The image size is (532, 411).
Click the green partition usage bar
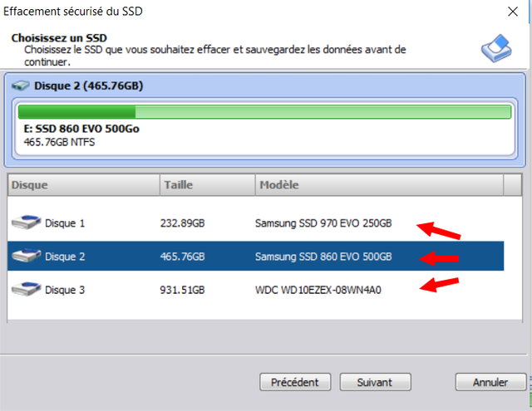(264, 112)
